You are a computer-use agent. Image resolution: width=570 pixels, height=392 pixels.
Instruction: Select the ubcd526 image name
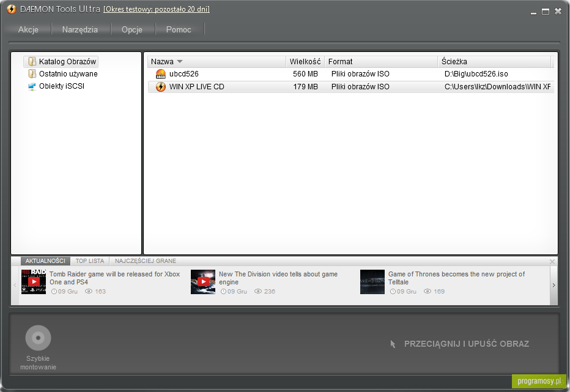click(x=184, y=74)
